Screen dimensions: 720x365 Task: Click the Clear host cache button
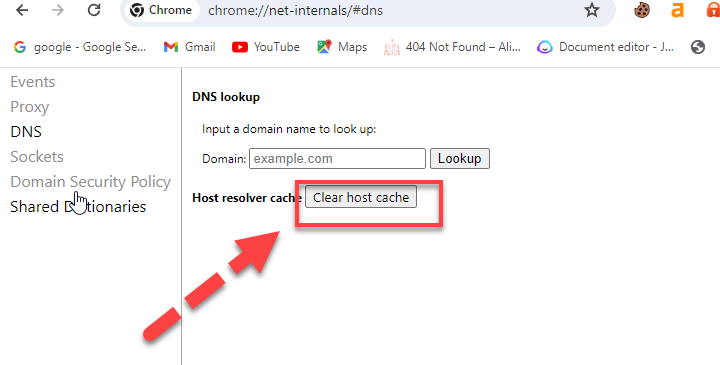[361, 197]
